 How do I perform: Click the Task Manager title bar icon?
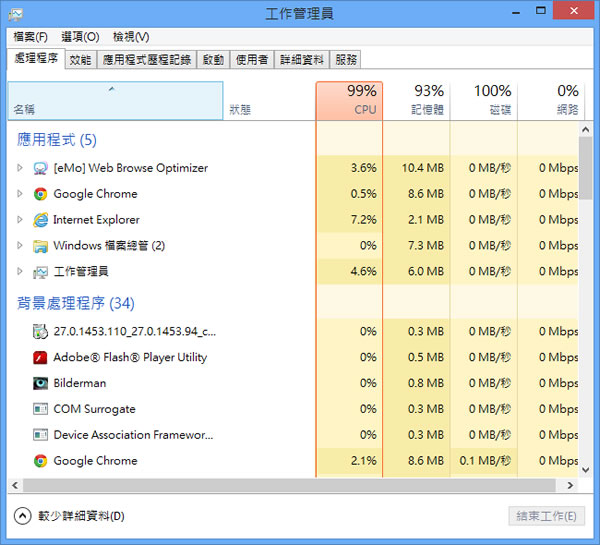pos(16,14)
